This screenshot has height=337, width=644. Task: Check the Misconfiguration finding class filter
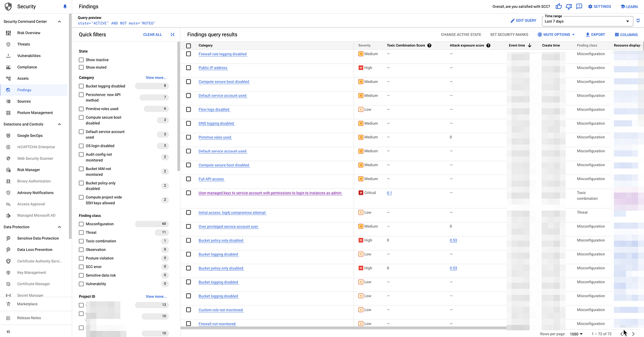[x=81, y=224]
